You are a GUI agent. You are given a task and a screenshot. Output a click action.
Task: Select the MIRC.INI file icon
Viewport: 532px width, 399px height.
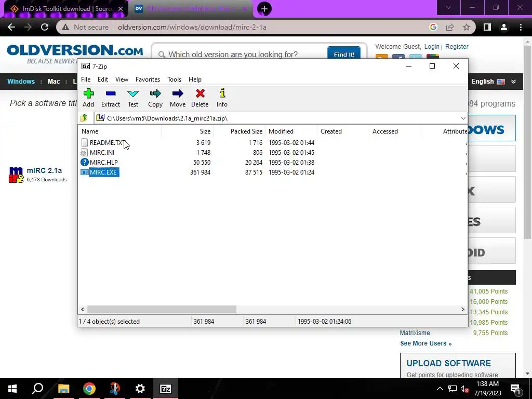click(85, 152)
